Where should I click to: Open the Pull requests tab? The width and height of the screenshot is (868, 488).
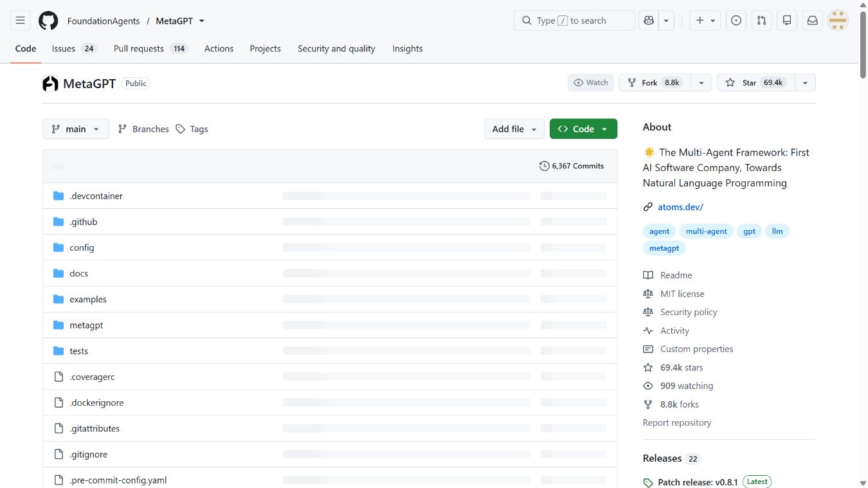(150, 49)
